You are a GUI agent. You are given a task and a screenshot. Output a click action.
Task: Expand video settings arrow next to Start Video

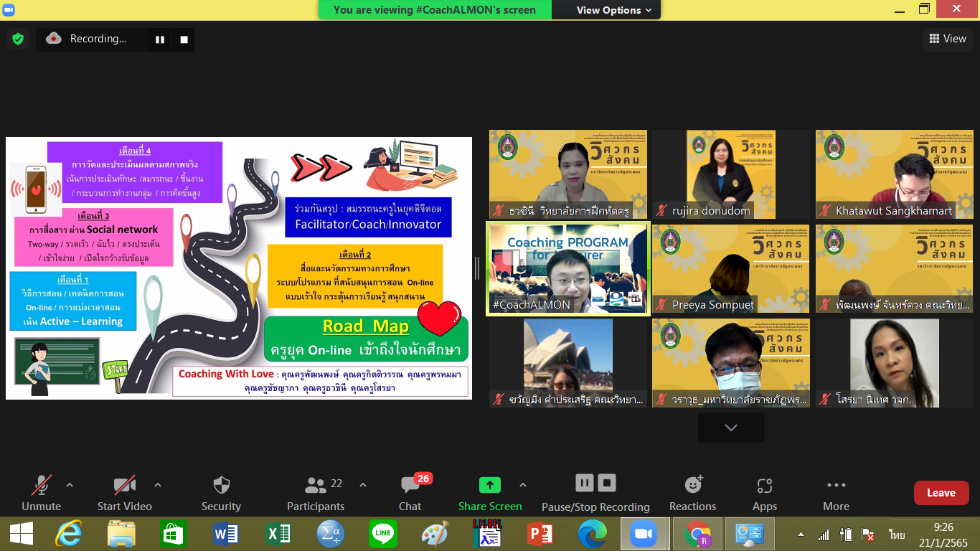point(158,485)
